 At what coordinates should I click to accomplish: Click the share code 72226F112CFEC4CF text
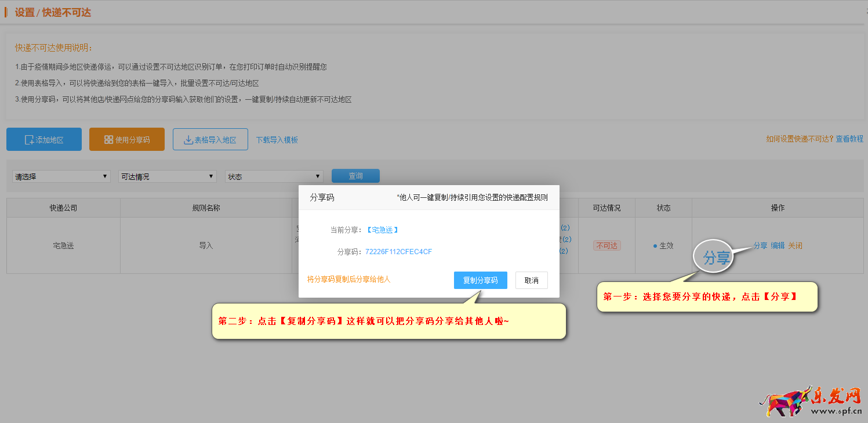[x=398, y=252]
